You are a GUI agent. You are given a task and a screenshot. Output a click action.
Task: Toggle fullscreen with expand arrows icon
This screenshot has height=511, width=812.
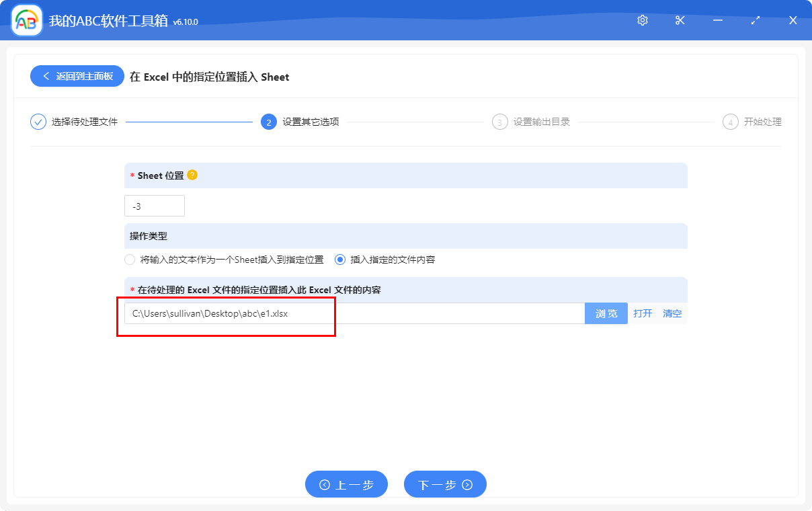(x=756, y=20)
